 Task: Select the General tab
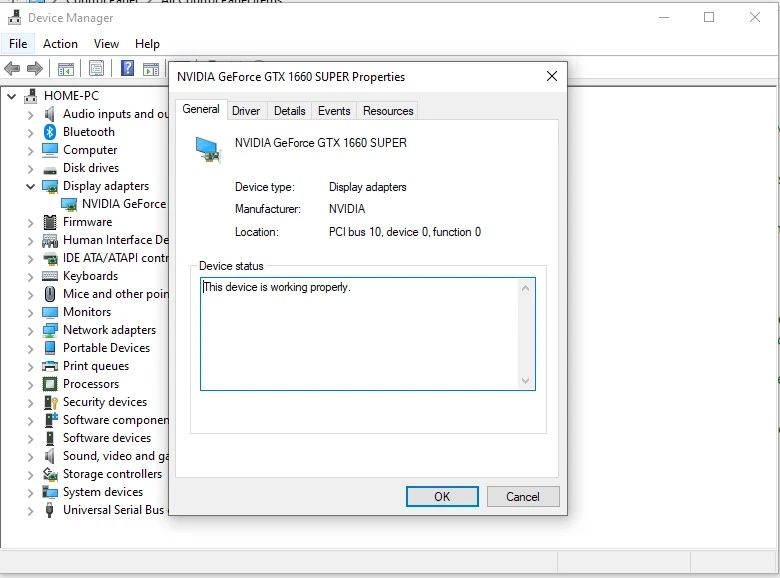(x=201, y=109)
